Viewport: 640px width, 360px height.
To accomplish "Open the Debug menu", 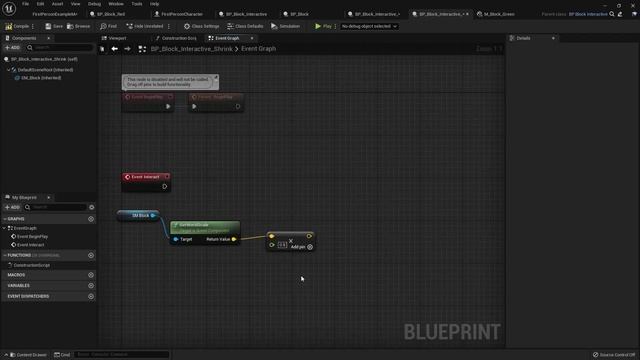I will (94, 4).
